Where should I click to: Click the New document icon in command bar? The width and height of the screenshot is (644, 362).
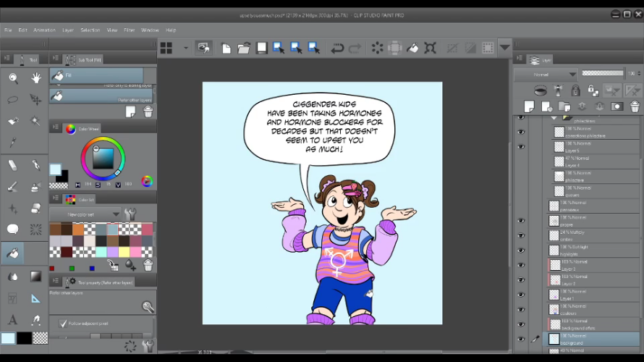(x=226, y=48)
